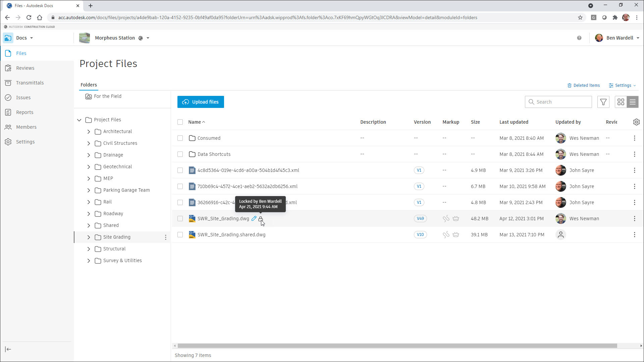Open more options for Consumed folder
644x362 pixels.
(x=634, y=138)
